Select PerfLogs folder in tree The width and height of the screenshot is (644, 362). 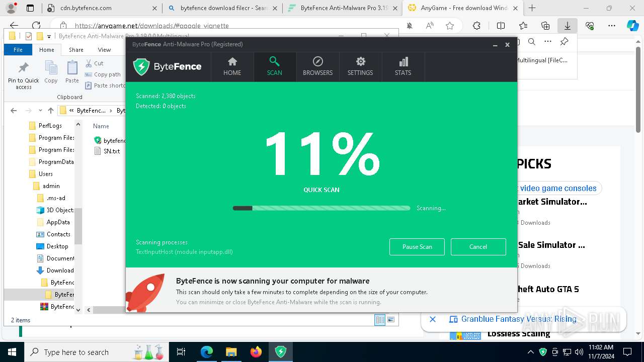45,126
